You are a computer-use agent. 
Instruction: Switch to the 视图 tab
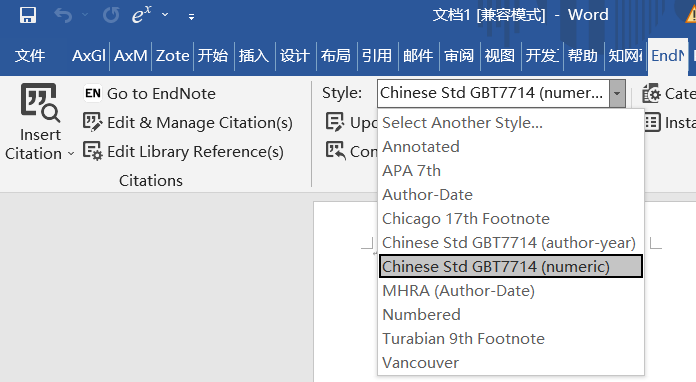coord(500,56)
